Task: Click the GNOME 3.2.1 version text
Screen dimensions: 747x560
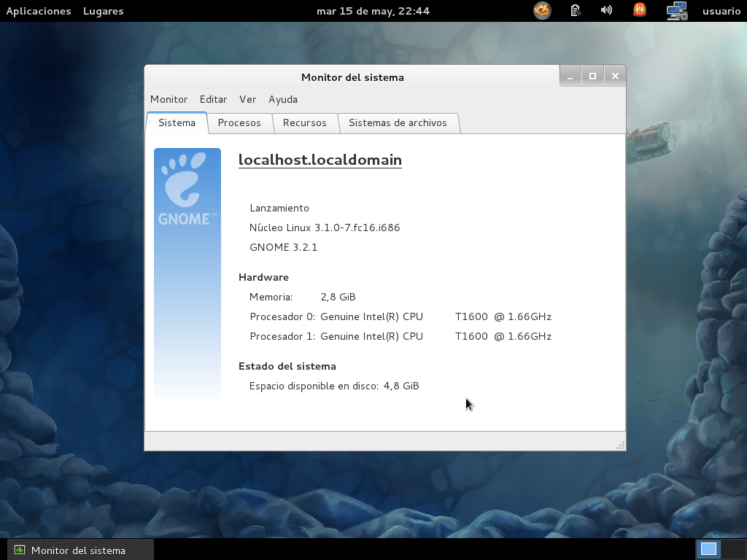Action: (x=284, y=247)
